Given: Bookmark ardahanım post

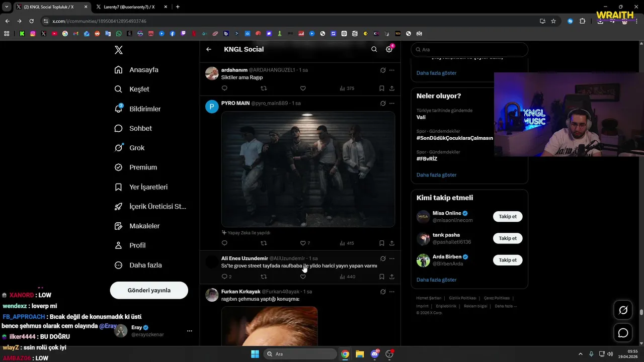Looking at the screenshot, I should tap(382, 88).
